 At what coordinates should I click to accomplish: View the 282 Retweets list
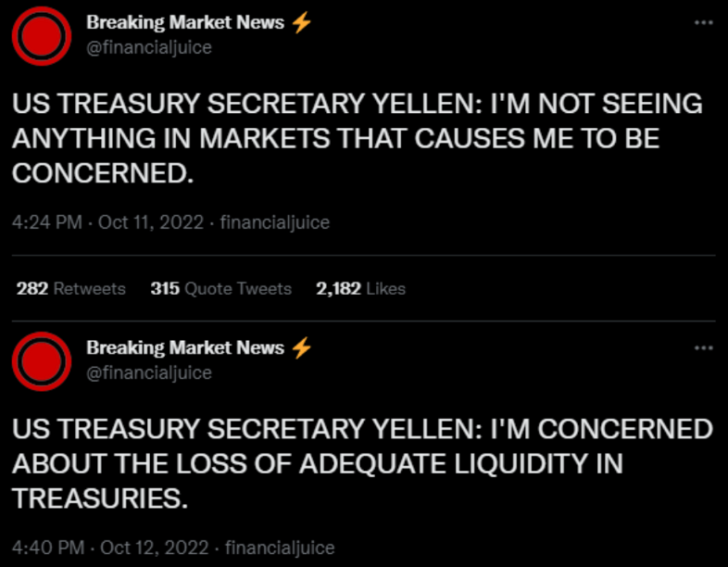[71, 289]
